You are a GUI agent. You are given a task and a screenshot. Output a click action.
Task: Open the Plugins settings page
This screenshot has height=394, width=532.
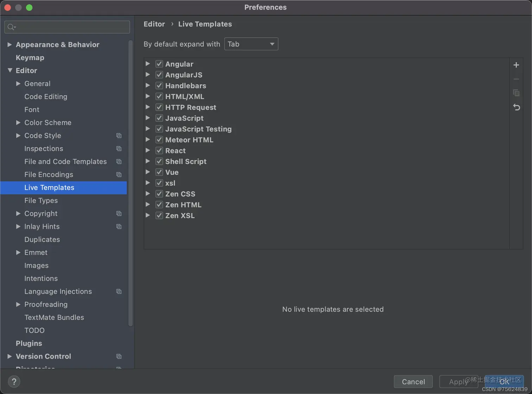tap(29, 343)
